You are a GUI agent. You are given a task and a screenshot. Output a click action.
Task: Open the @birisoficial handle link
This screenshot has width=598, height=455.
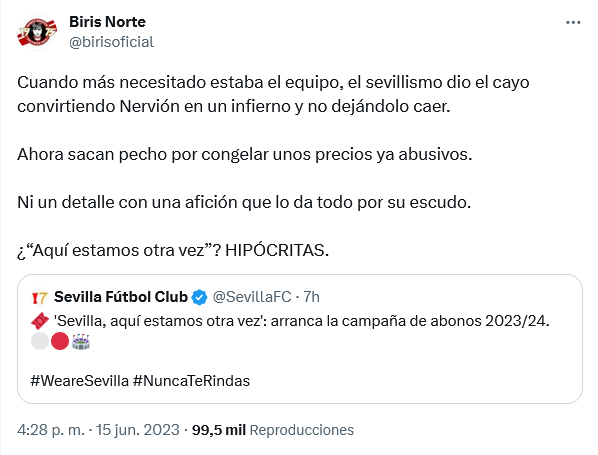[111, 42]
